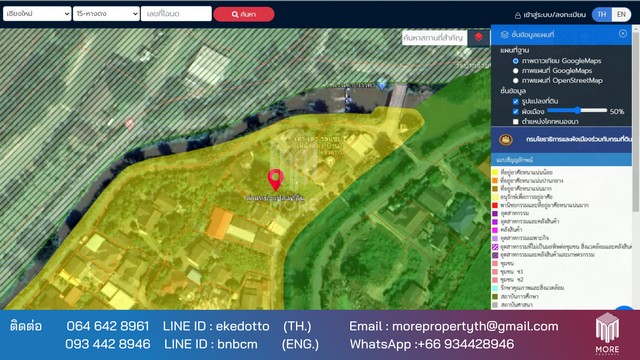Click the blue Google marker near the bridge
The height and width of the screenshot is (360, 640).
(382, 84)
